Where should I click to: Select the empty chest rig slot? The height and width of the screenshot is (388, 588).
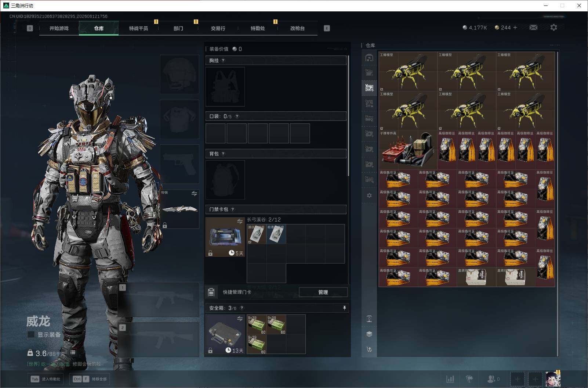(225, 87)
